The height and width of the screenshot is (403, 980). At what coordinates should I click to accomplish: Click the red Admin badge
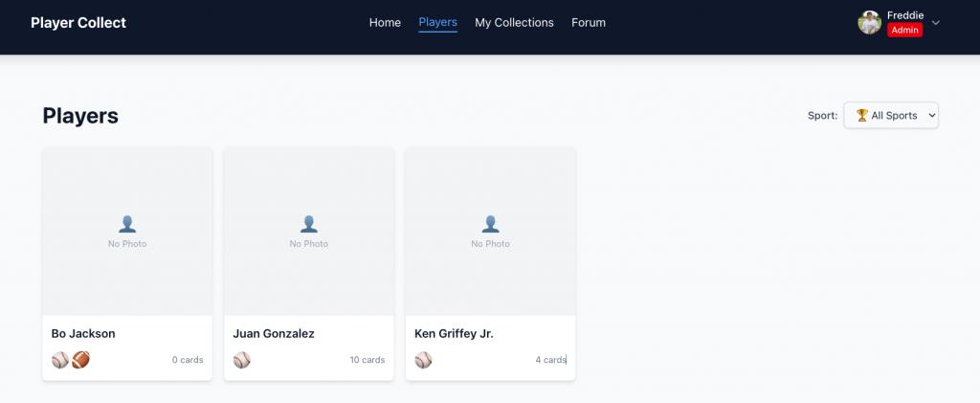[904, 31]
